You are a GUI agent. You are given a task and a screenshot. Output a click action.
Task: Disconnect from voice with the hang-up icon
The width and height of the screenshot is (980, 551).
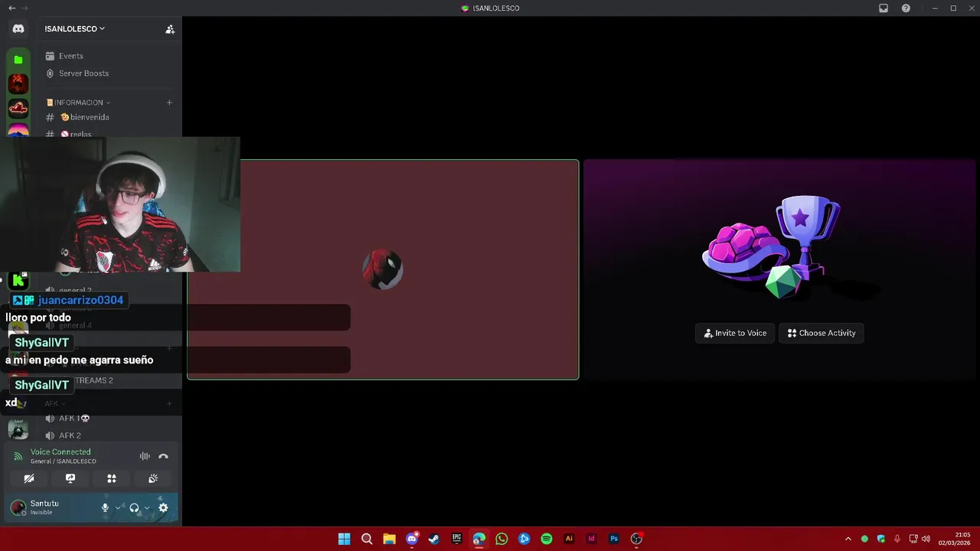tap(163, 456)
